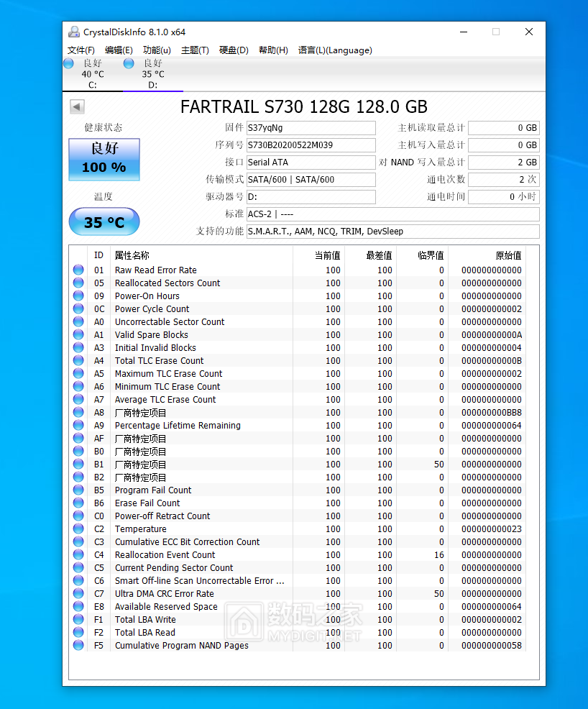Click status orb for Uncorrectable Sector Count
588x709 pixels.
click(78, 322)
